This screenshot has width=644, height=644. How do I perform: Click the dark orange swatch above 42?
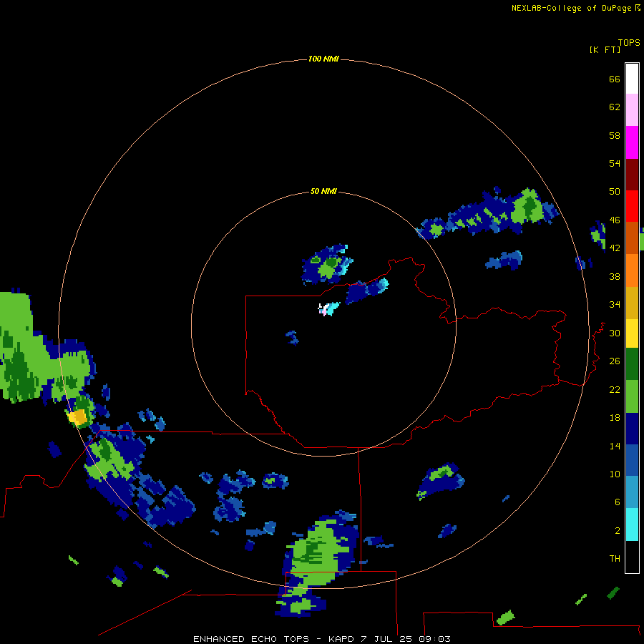tap(632, 238)
